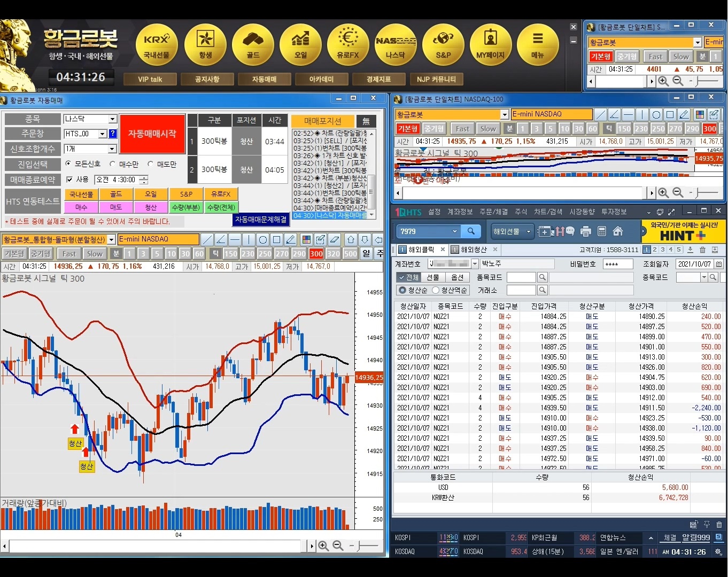Select the circle drawing tool in main chart
728x577 pixels.
[x=262, y=239]
